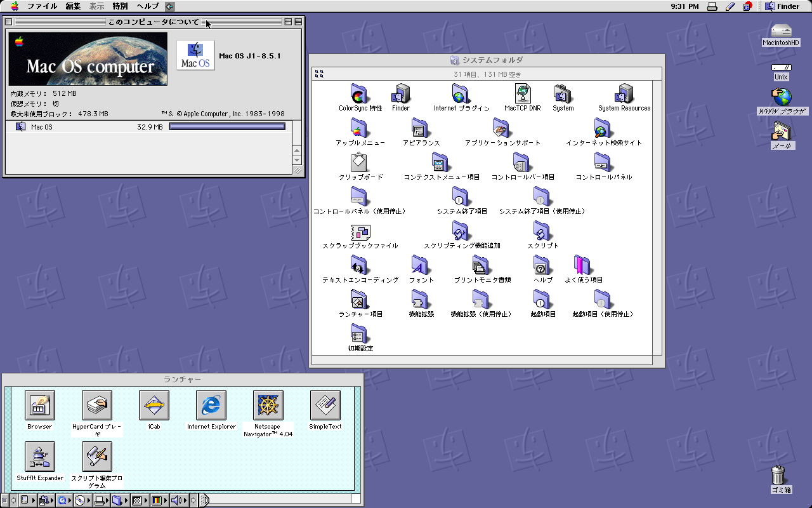Launch StuffIt Expander from the launcher
812x508 pixels.
(40, 457)
